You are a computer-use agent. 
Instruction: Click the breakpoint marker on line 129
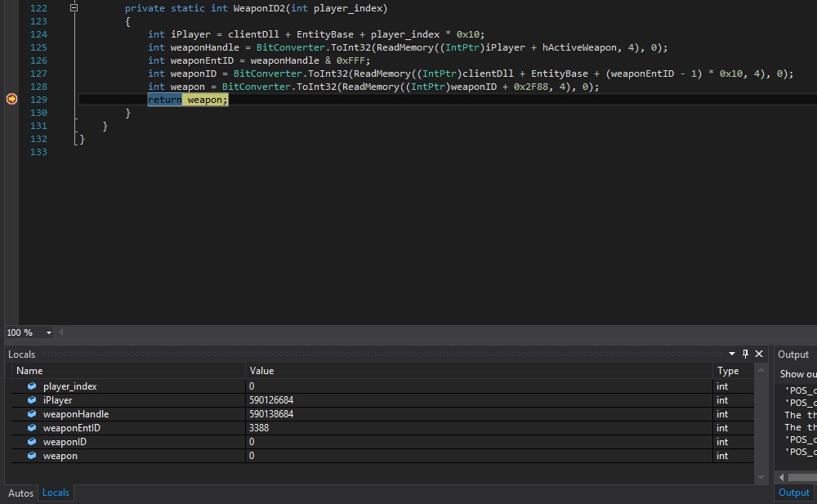(x=11, y=99)
